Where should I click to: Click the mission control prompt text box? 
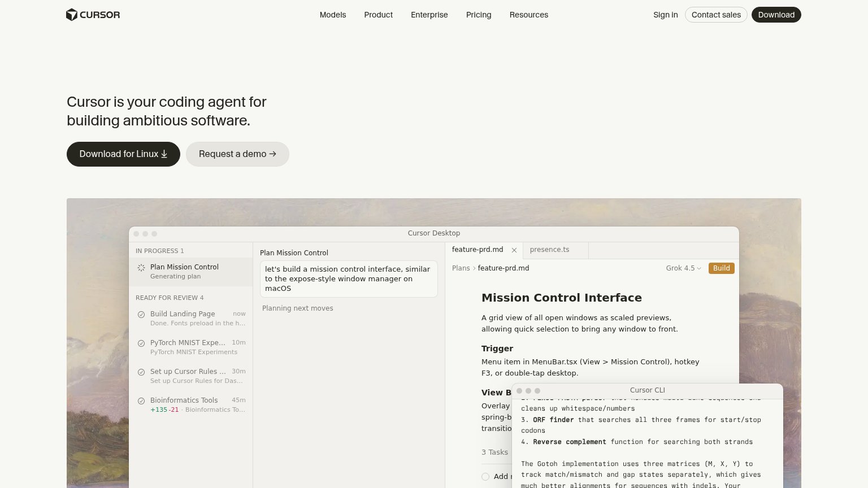pyautogui.click(x=349, y=279)
